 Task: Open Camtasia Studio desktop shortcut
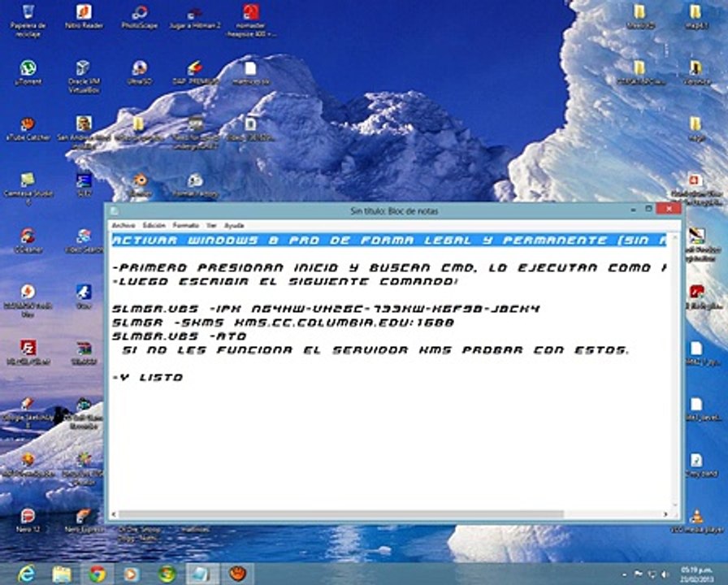point(28,188)
